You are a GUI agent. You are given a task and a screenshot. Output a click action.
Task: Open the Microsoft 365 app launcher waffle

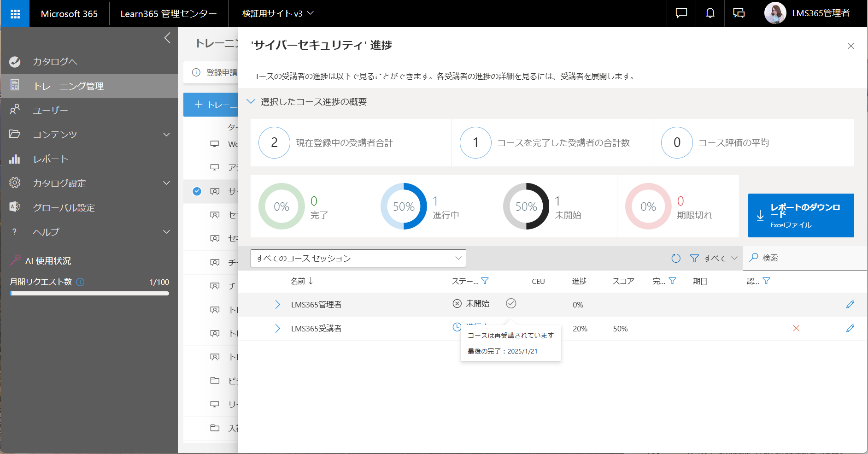(x=15, y=14)
